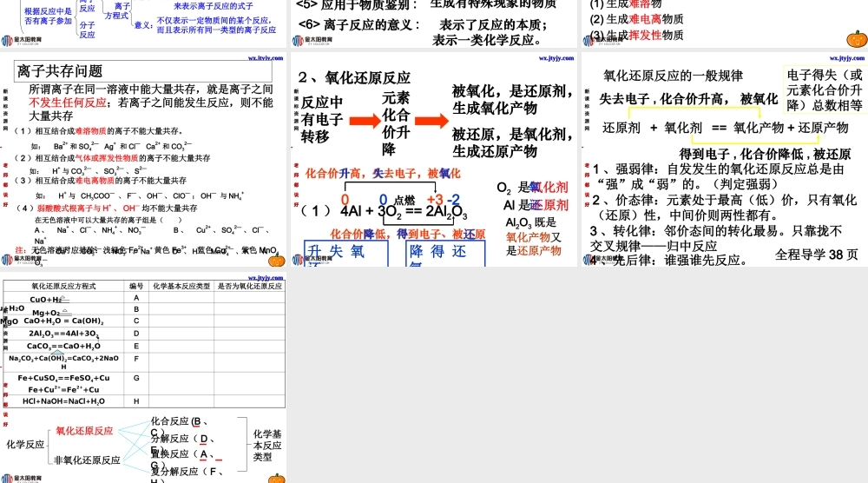Click 非氧化还原反应 label in diagram

tap(87, 460)
